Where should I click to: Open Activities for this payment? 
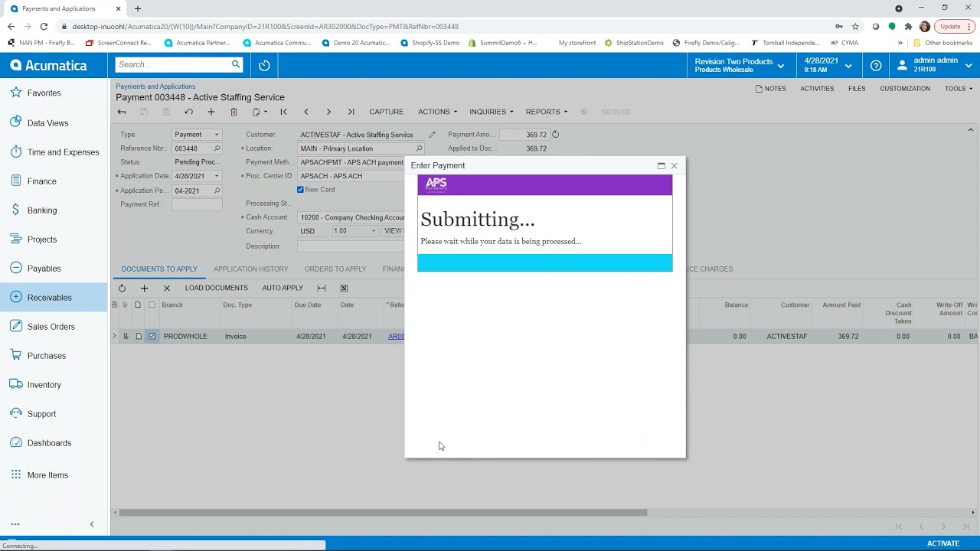[817, 89]
